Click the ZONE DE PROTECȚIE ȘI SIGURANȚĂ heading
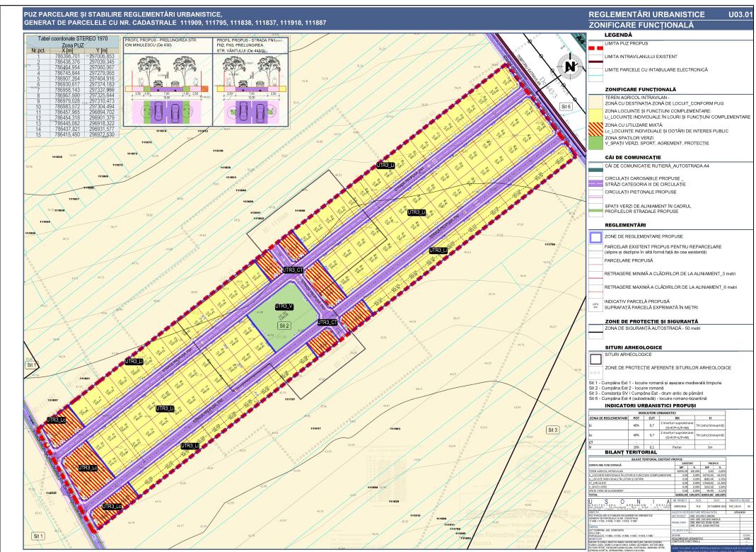 (x=651, y=321)
